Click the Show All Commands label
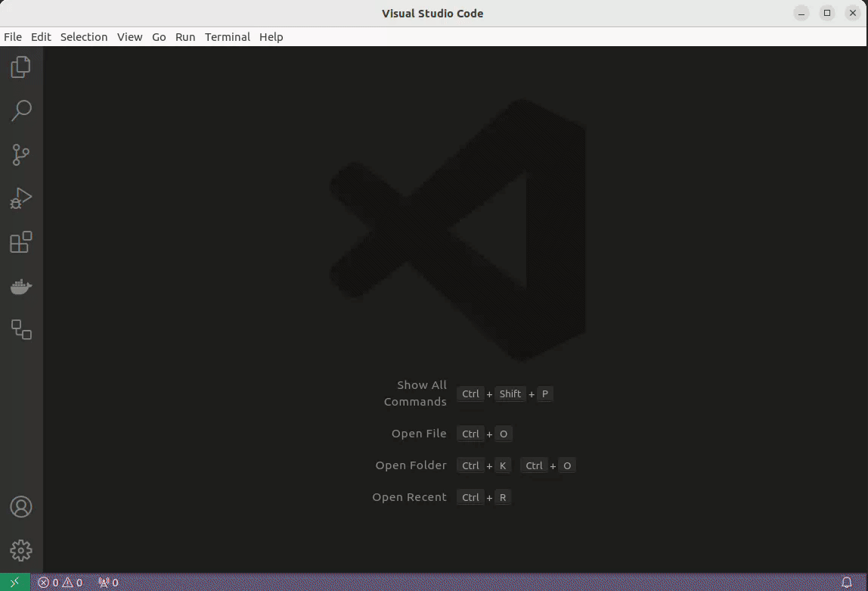Image resolution: width=868 pixels, height=591 pixels. pos(415,393)
